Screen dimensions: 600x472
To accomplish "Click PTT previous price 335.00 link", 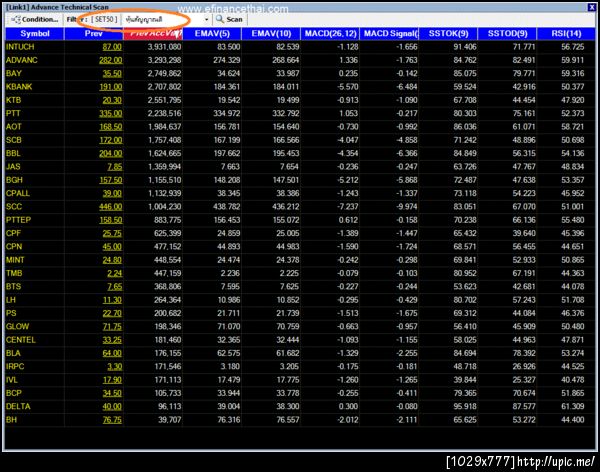I will coord(111,114).
